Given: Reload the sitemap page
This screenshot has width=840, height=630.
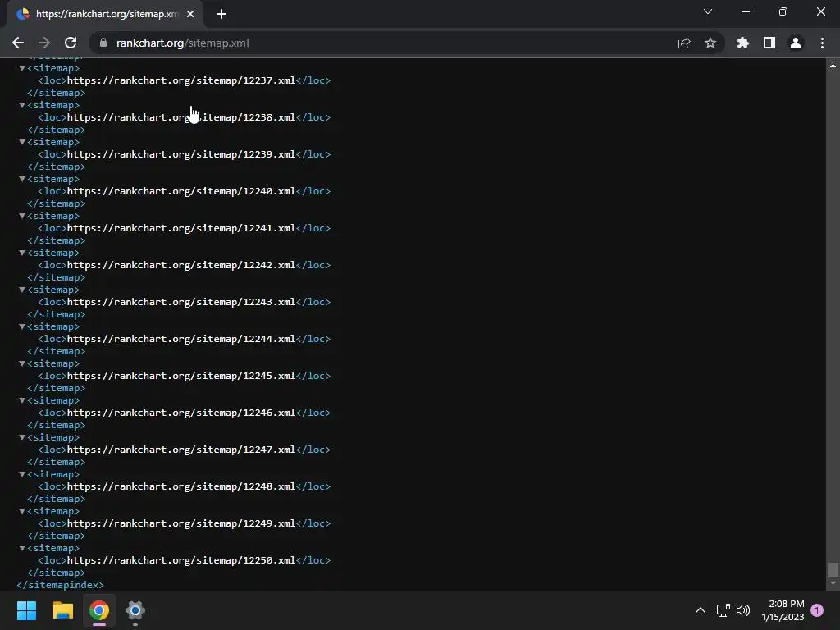Looking at the screenshot, I should [x=71, y=43].
